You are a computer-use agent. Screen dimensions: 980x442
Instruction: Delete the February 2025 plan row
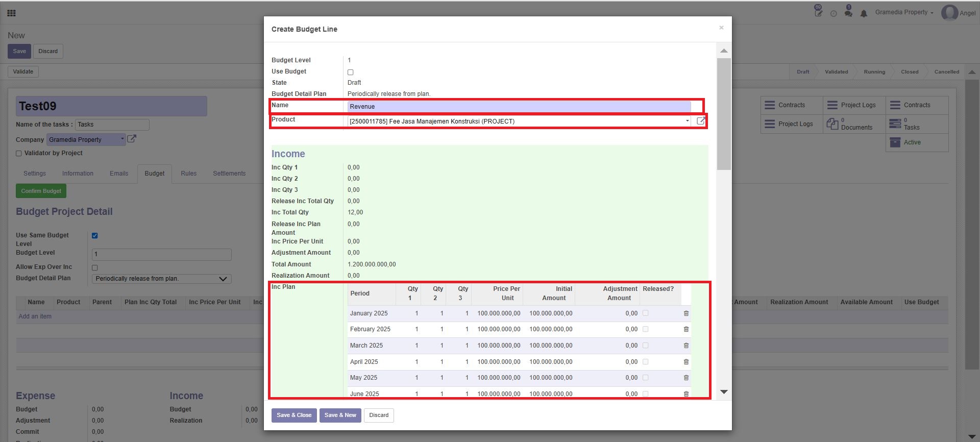click(x=686, y=329)
